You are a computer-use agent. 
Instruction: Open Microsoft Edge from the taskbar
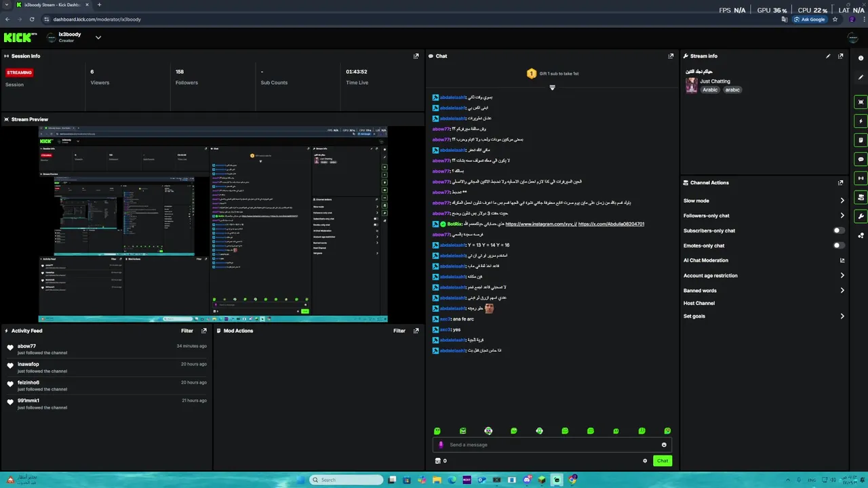point(452,480)
